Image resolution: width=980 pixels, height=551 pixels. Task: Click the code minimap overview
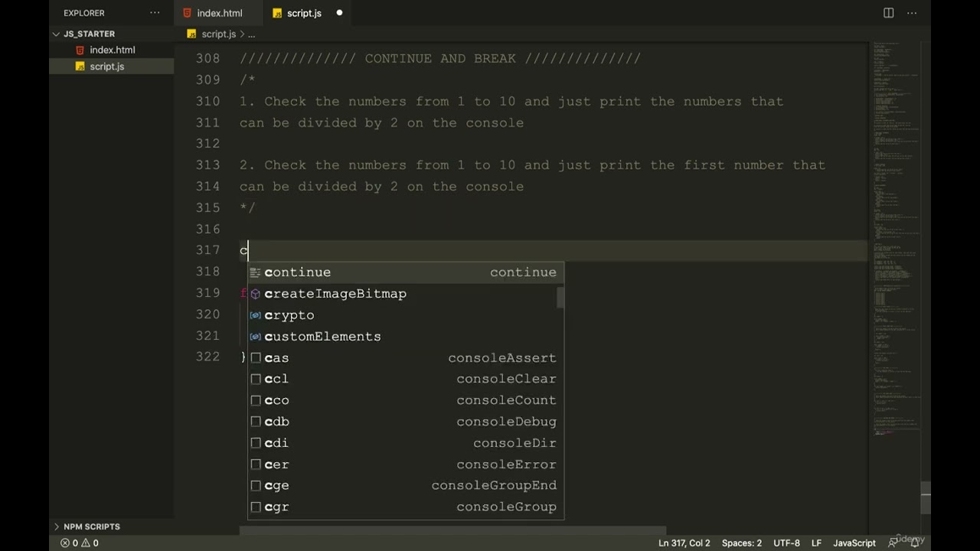pos(896,240)
